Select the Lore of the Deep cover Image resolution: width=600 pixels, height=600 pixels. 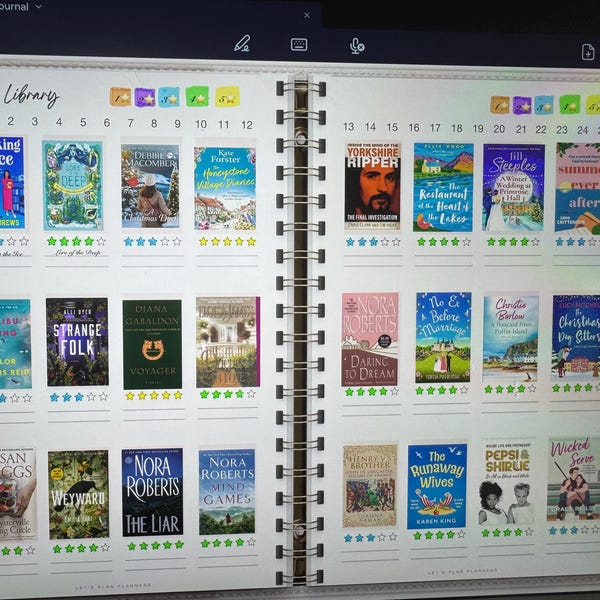point(73,185)
